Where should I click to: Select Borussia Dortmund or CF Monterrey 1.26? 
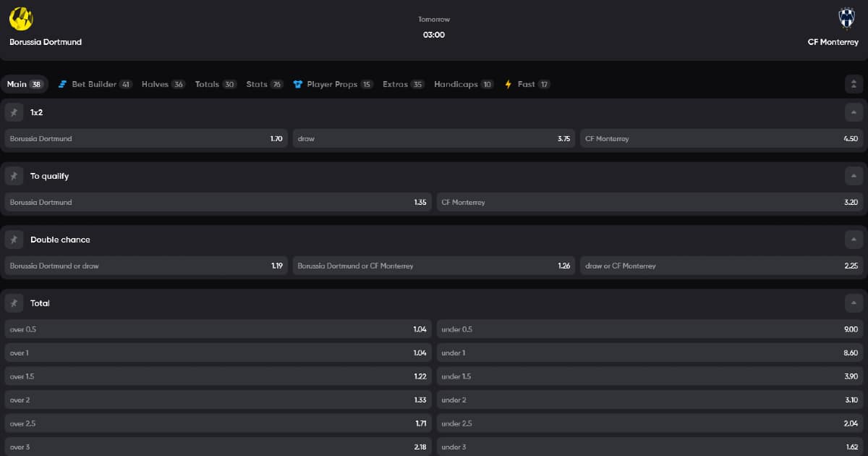point(434,266)
